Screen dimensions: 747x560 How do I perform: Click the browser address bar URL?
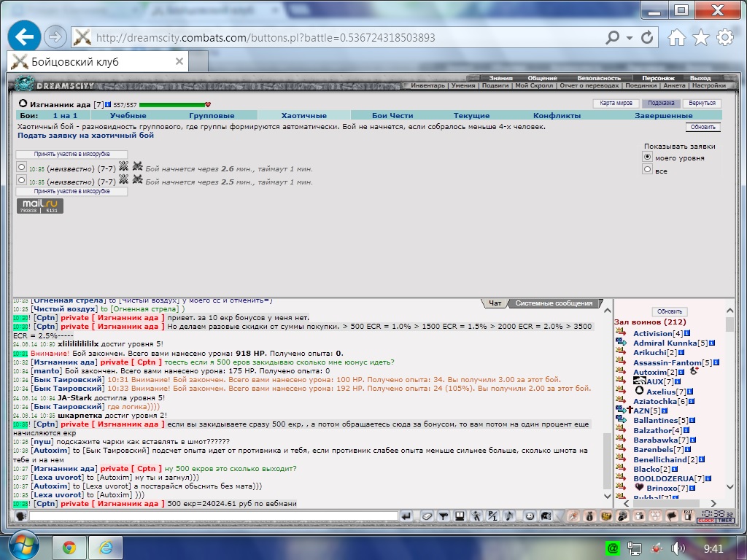266,38
